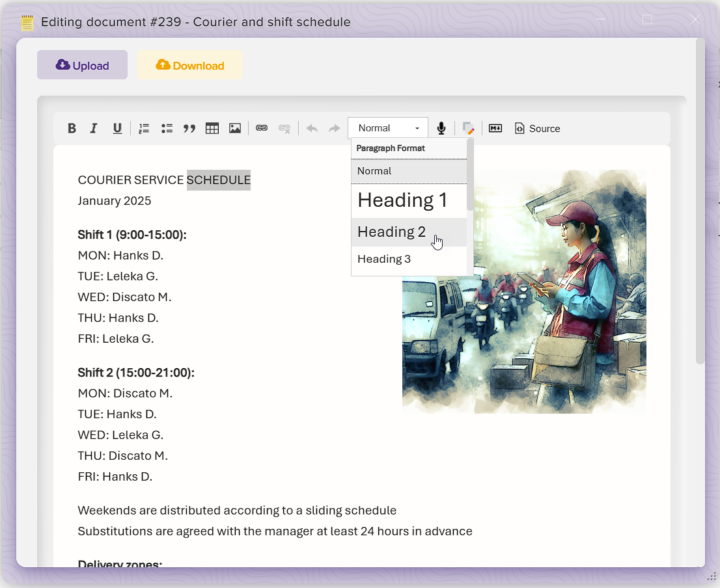Add a hyperlink with link icon
This screenshot has width=720, height=588.
[x=262, y=128]
